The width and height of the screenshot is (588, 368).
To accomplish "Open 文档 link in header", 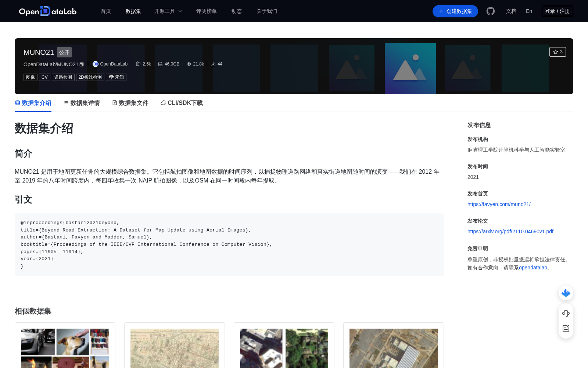I will (x=511, y=11).
